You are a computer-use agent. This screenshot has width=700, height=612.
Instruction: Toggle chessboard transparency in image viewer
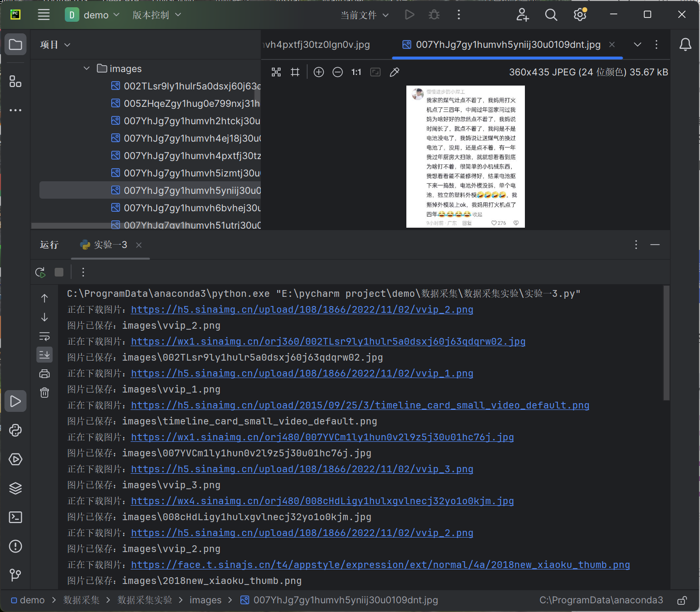click(276, 72)
